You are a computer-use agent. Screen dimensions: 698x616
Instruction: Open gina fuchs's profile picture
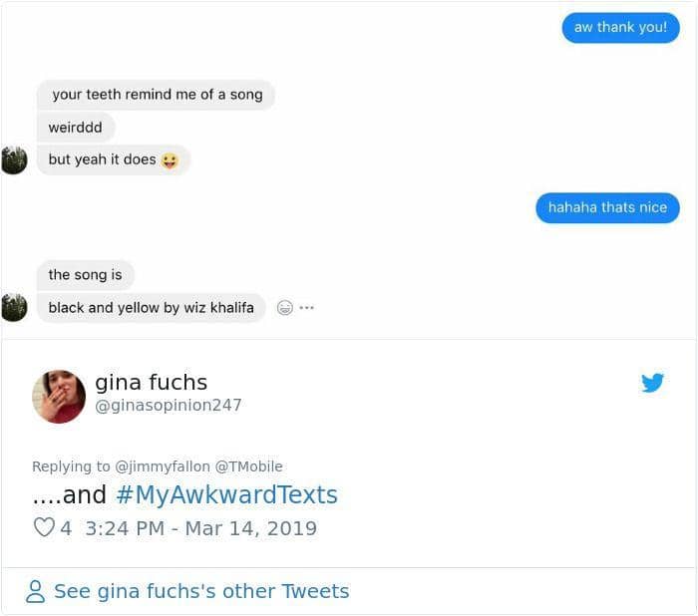point(59,396)
